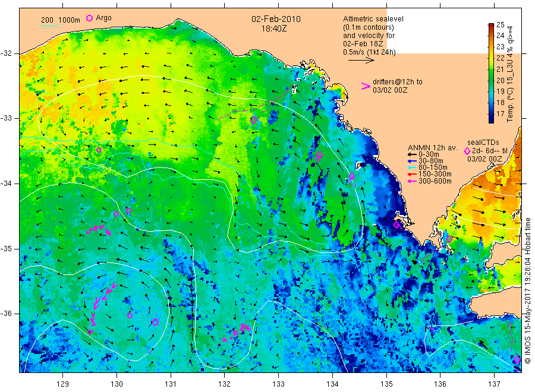Click dark blue bottom of temperature colorbar
This screenshot has width=535, height=392.
point(491,119)
